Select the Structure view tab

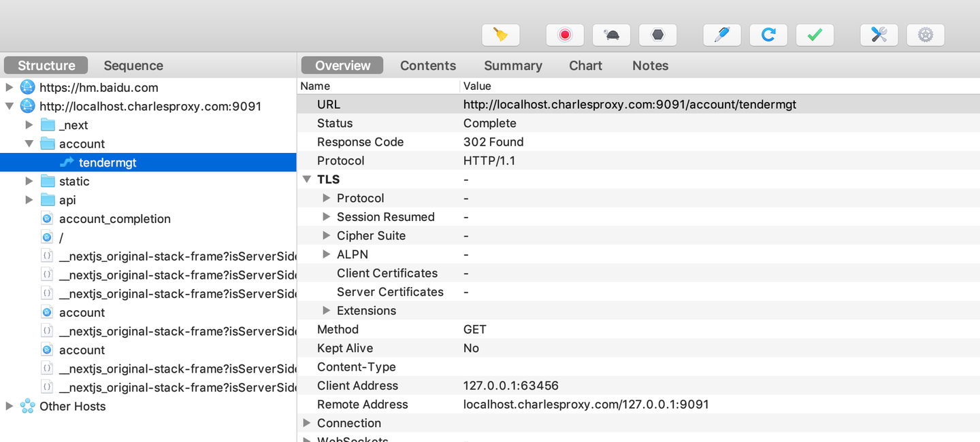[x=46, y=65]
